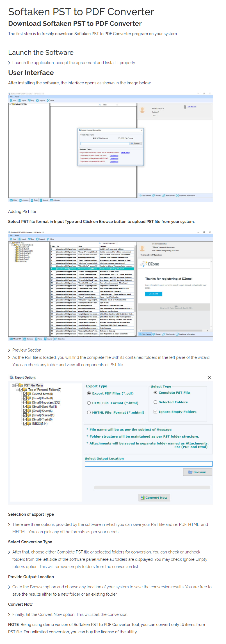Open File menu in Select PST File window
Viewport: 226px width, 644px height.
(11, 97)
